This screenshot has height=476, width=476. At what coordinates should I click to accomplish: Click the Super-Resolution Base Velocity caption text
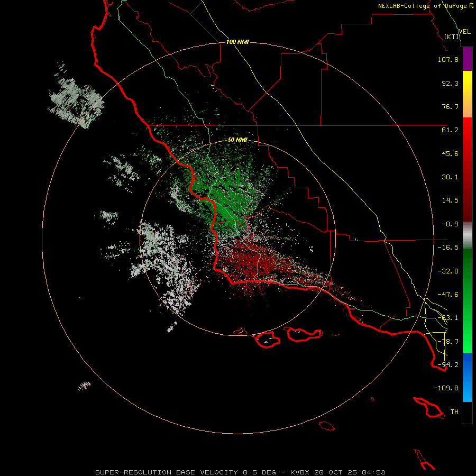tap(240, 472)
